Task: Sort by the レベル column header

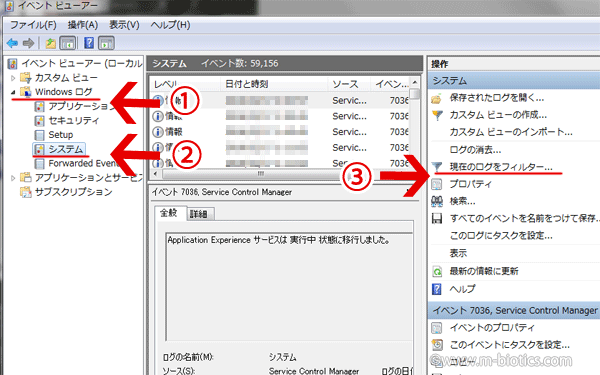Action: [x=185, y=84]
